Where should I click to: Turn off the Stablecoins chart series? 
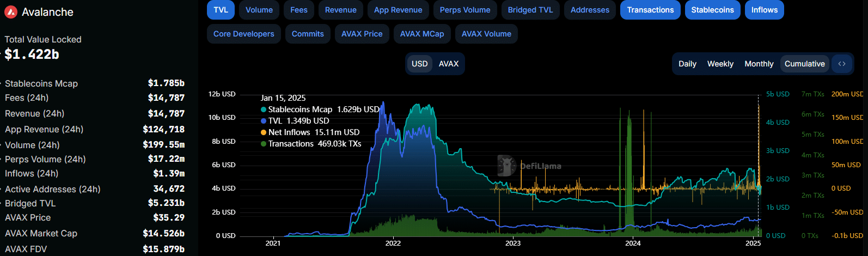click(x=712, y=10)
